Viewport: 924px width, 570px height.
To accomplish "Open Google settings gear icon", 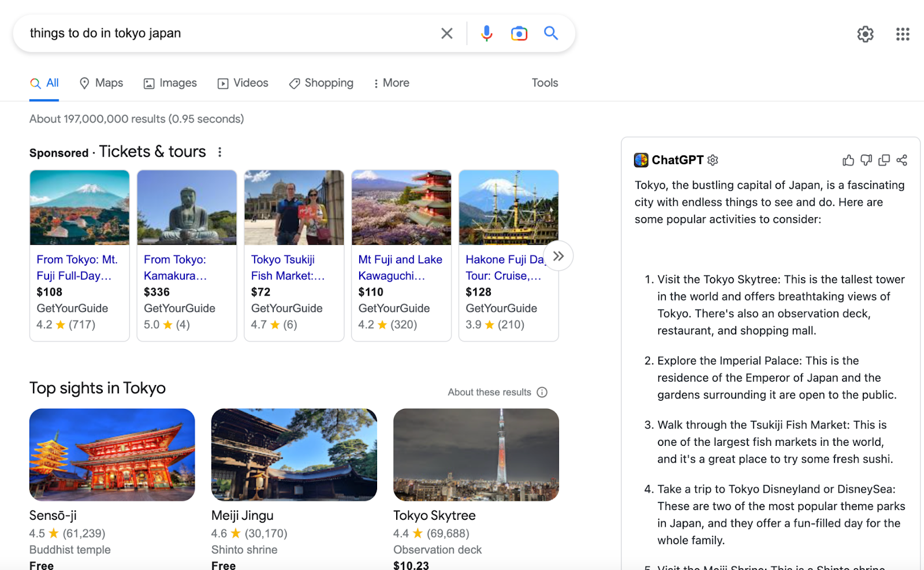I will [x=865, y=34].
